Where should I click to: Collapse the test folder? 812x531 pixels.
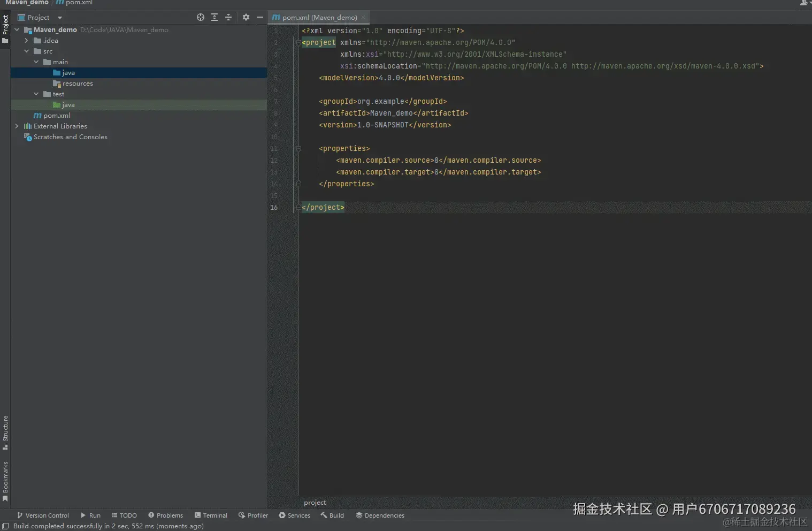[x=36, y=94]
